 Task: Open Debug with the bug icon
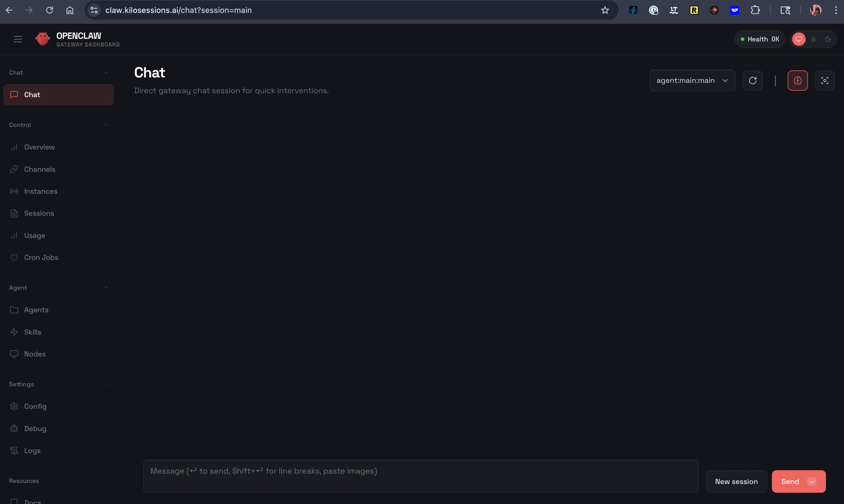pos(35,429)
